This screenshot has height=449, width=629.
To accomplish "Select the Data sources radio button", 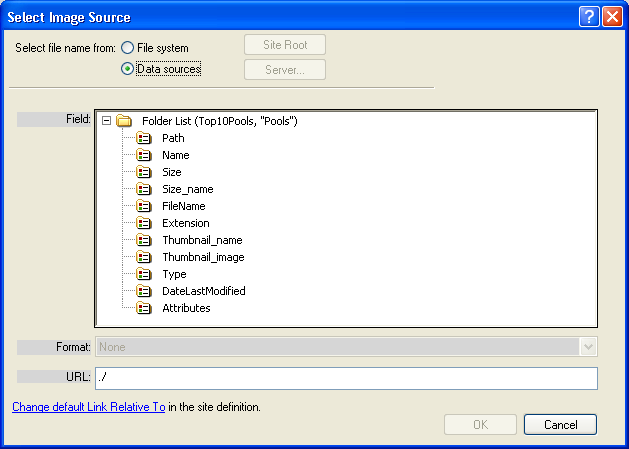I will pos(128,69).
